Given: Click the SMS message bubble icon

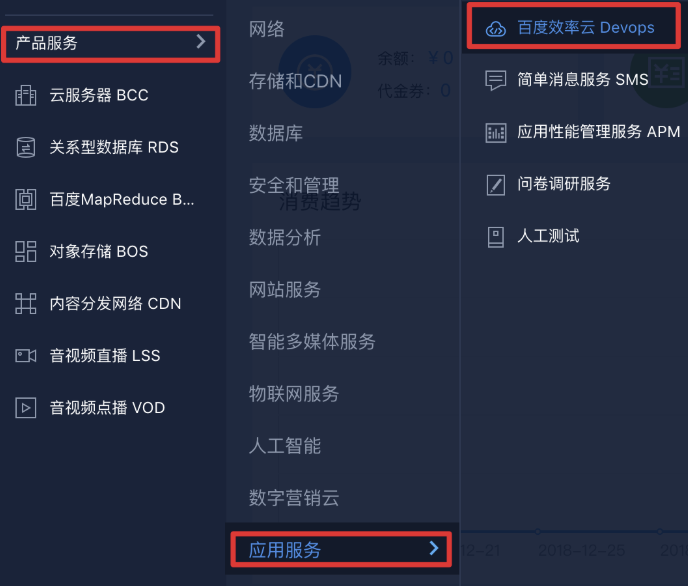Looking at the screenshot, I should point(496,80).
